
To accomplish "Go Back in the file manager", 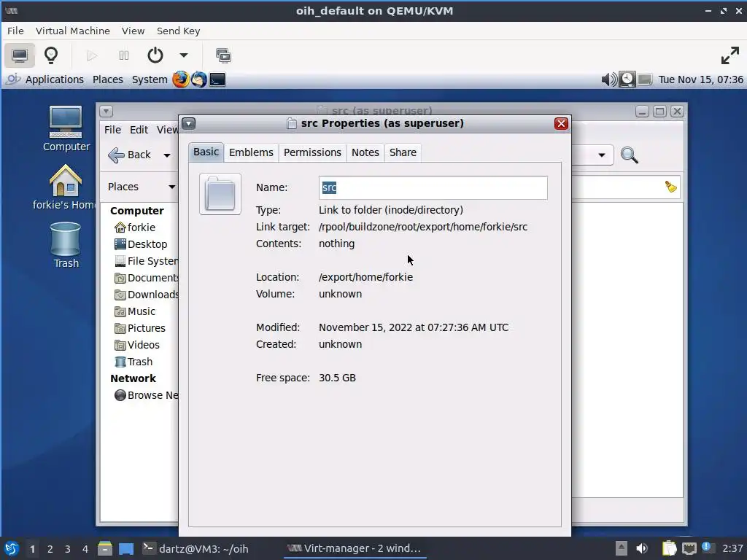I will (x=130, y=155).
